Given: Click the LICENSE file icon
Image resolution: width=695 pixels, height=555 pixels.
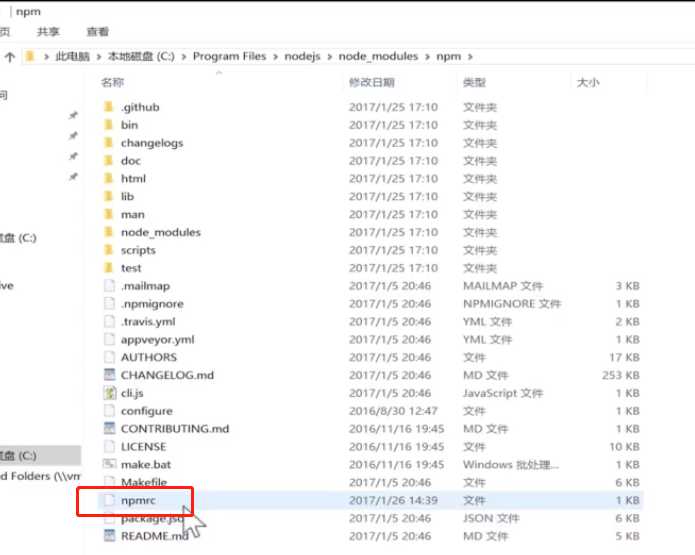Looking at the screenshot, I should pyautogui.click(x=109, y=446).
